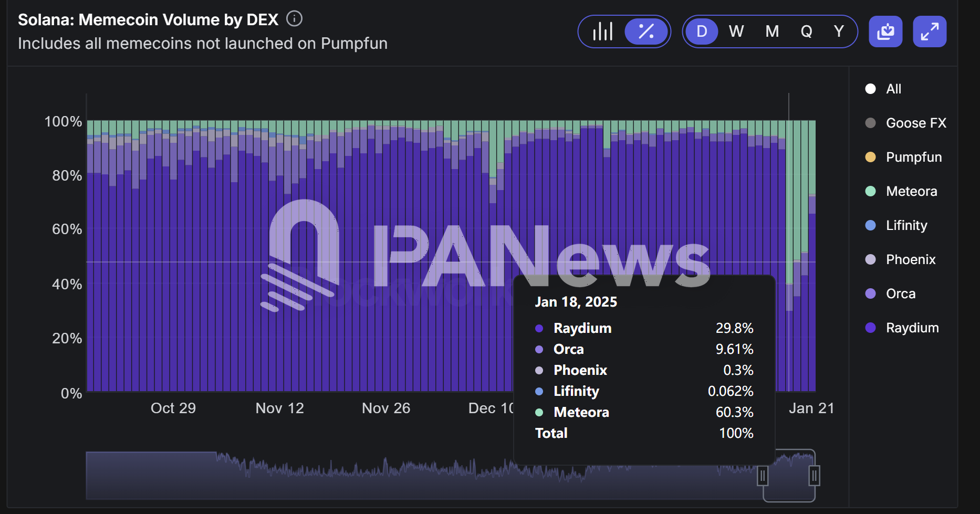Toggle Raydium legend entry
The width and height of the screenshot is (980, 514).
pyautogui.click(x=912, y=328)
